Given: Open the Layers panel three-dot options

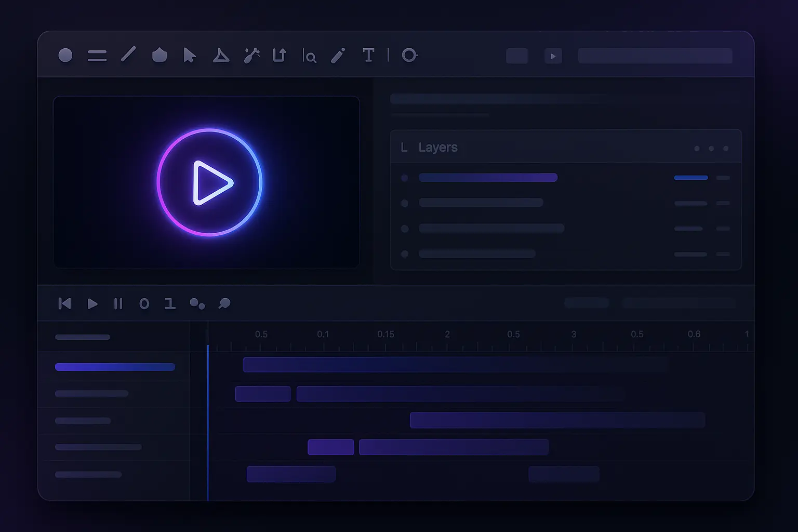Looking at the screenshot, I should (x=711, y=149).
